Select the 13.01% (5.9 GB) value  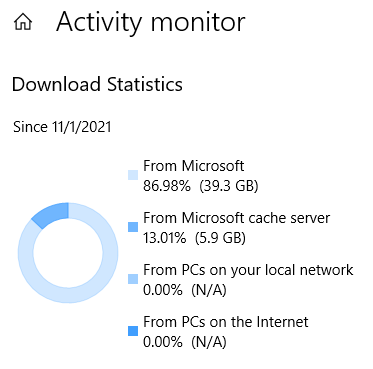tap(194, 238)
